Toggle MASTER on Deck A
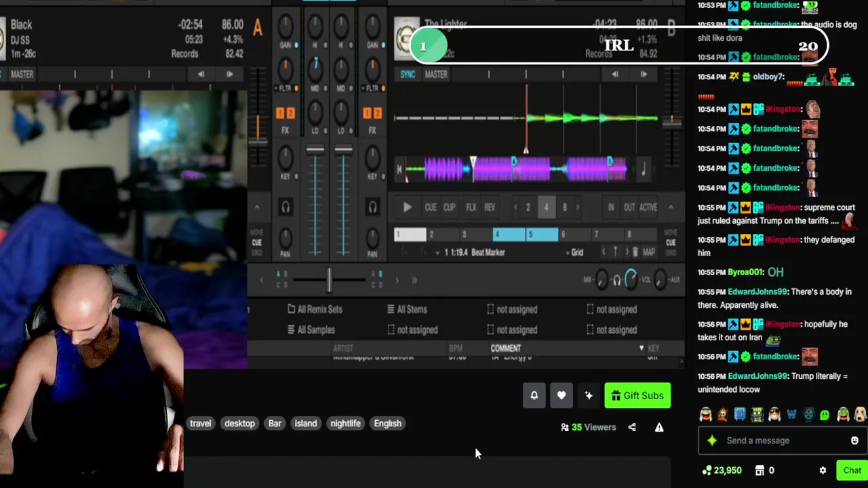This screenshot has width=868, height=488. pyautogui.click(x=22, y=75)
